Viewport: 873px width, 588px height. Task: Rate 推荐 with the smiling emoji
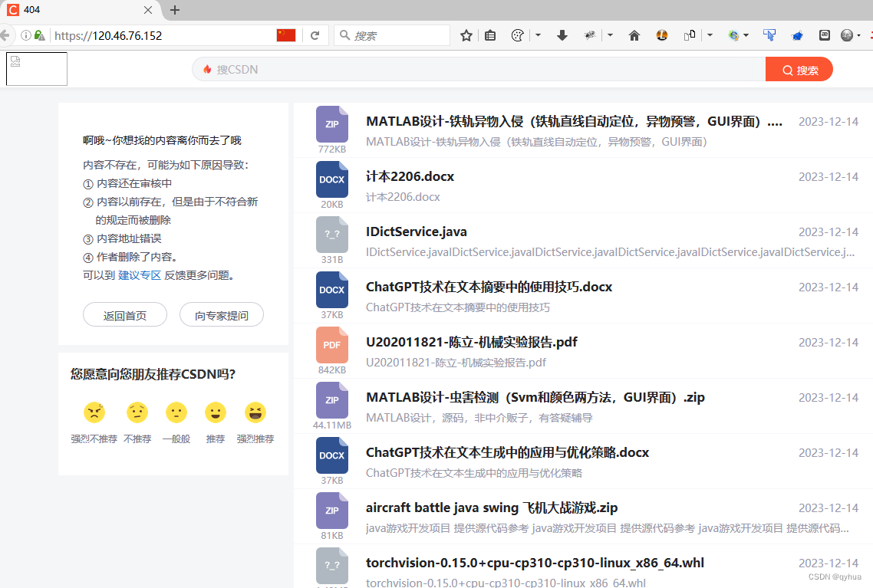coord(216,412)
